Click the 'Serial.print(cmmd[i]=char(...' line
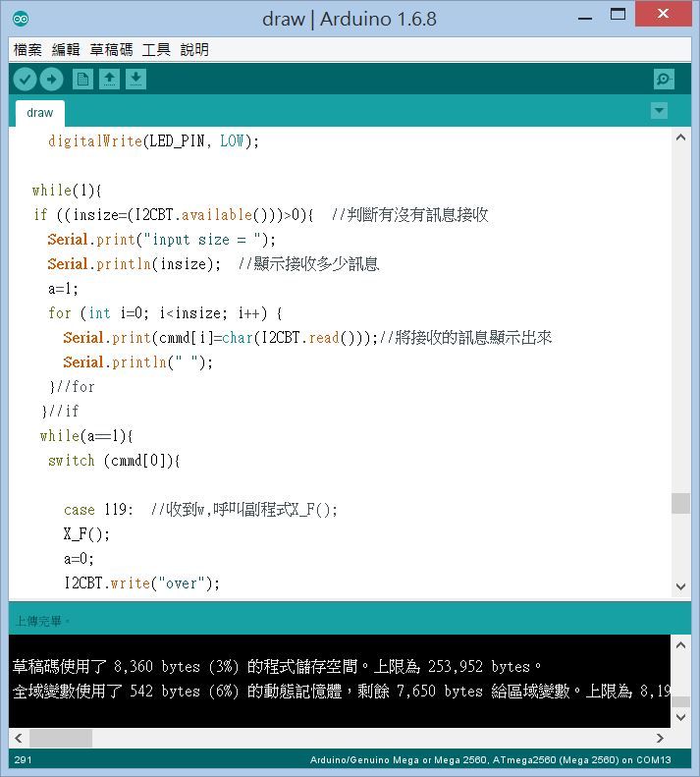Viewport: 700px width, 777px height. click(x=221, y=338)
